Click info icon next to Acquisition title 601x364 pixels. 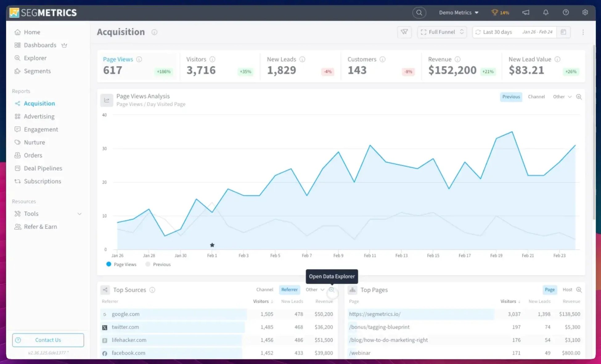[154, 32]
